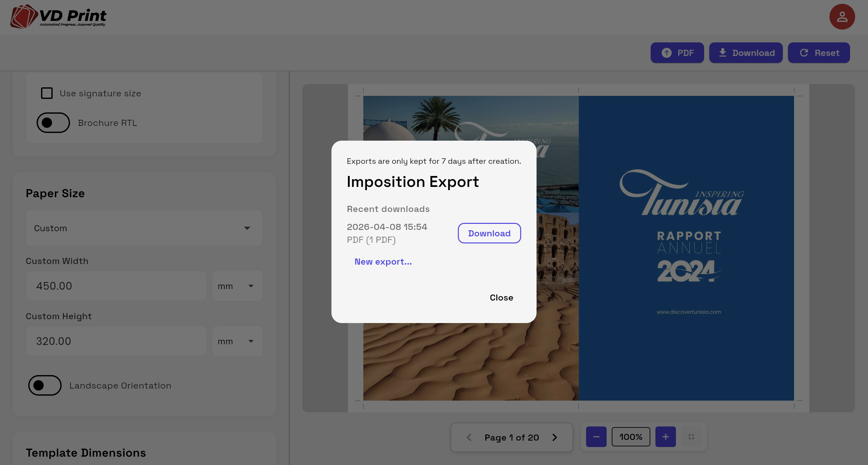Click the 100% zoom level field
Image resolution: width=868 pixels, height=465 pixels.
(x=630, y=437)
